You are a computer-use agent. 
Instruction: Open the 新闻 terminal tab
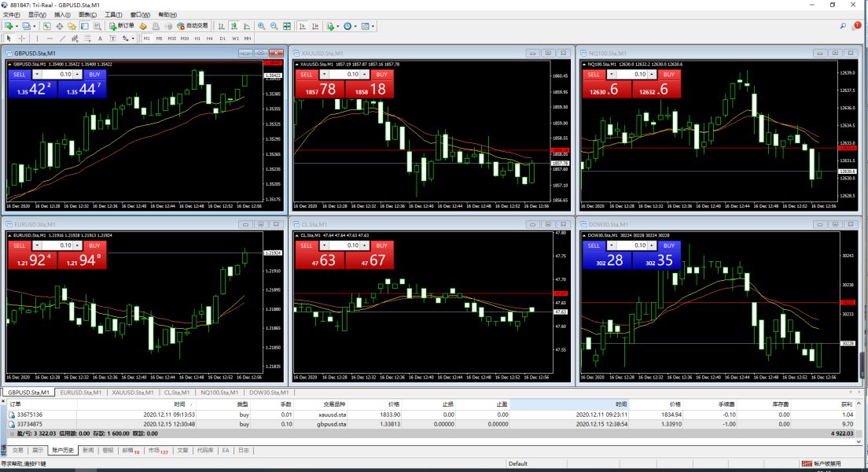88,451
